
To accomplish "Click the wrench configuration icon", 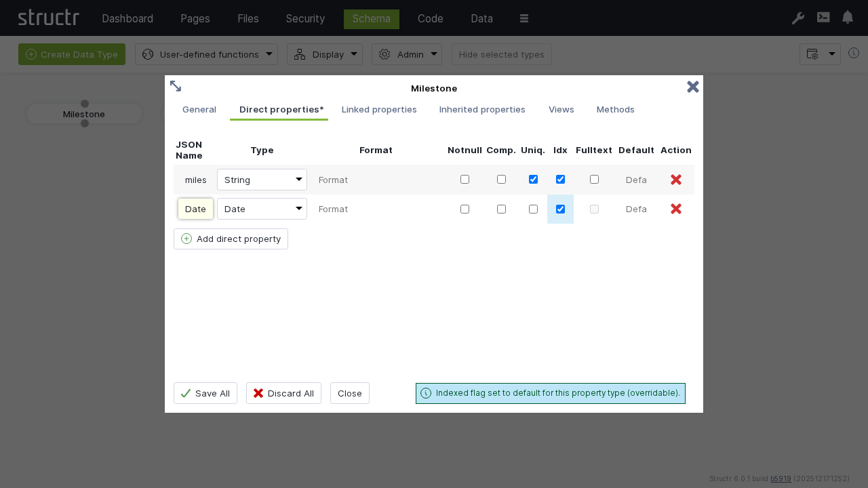I will [x=798, y=18].
